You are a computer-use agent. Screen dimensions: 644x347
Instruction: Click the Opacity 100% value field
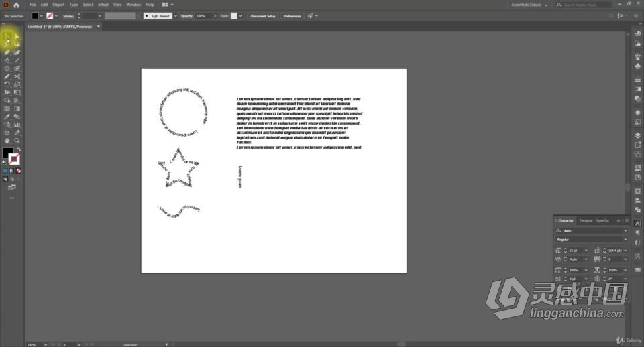click(203, 16)
